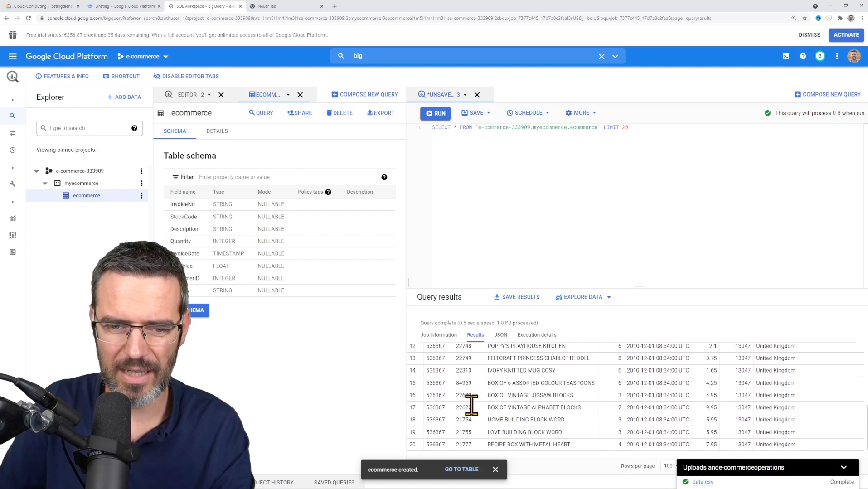Open notifications badge showing 2

(x=820, y=56)
